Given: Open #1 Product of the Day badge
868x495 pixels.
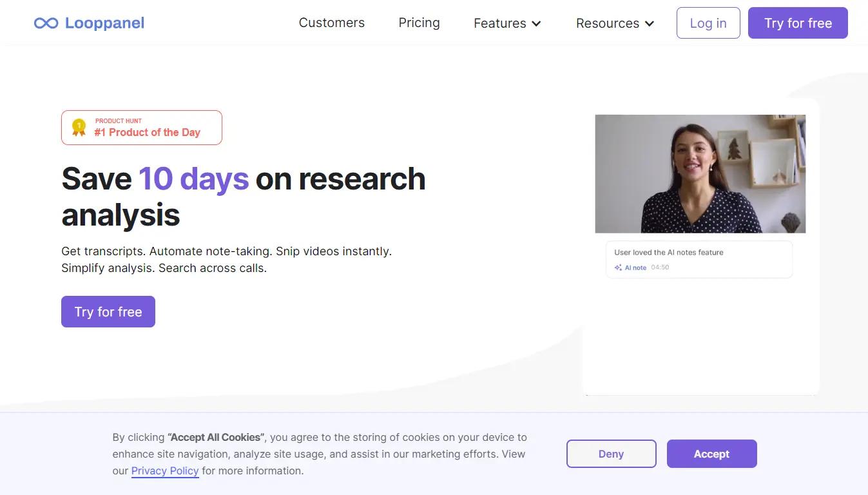Looking at the screenshot, I should pyautogui.click(x=142, y=128).
